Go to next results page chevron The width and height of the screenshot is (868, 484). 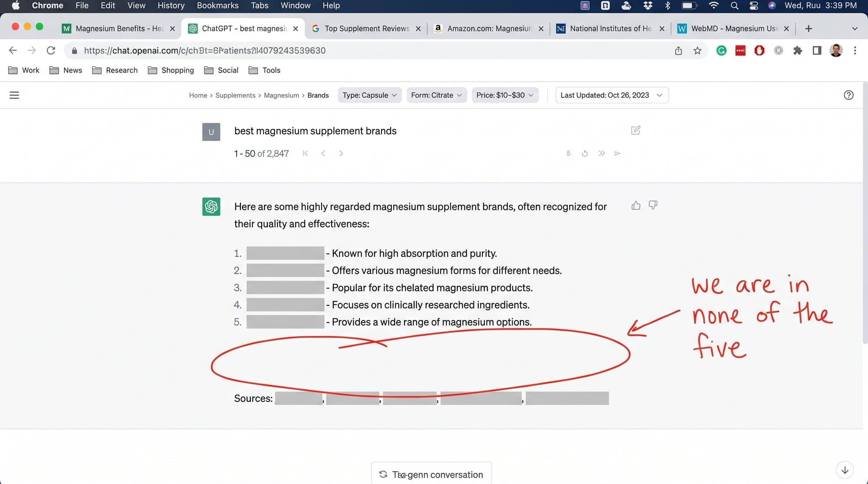[x=341, y=153]
